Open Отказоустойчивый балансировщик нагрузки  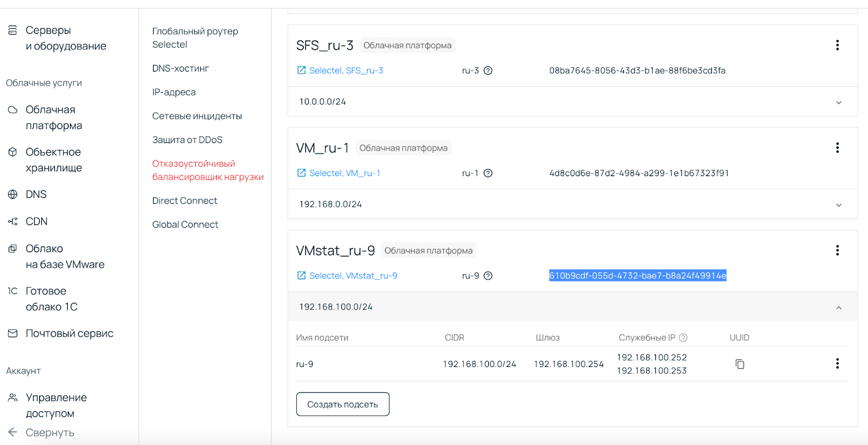pyautogui.click(x=208, y=170)
